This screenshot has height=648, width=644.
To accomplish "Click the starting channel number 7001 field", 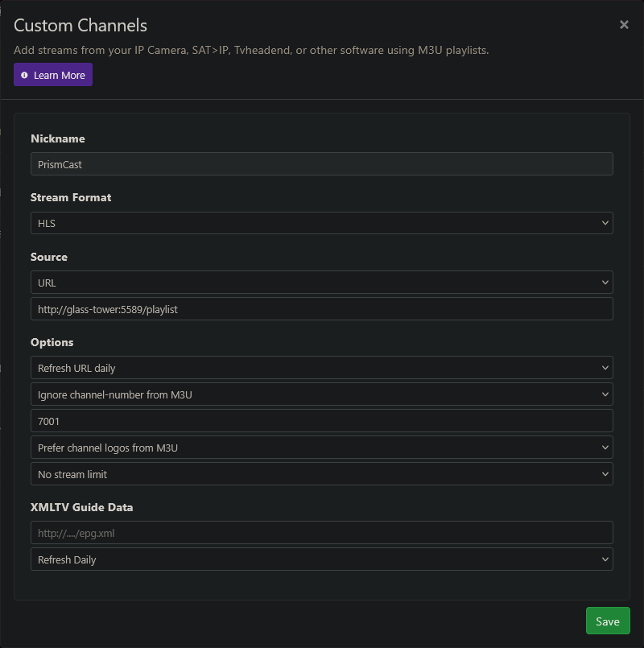I will point(321,421).
